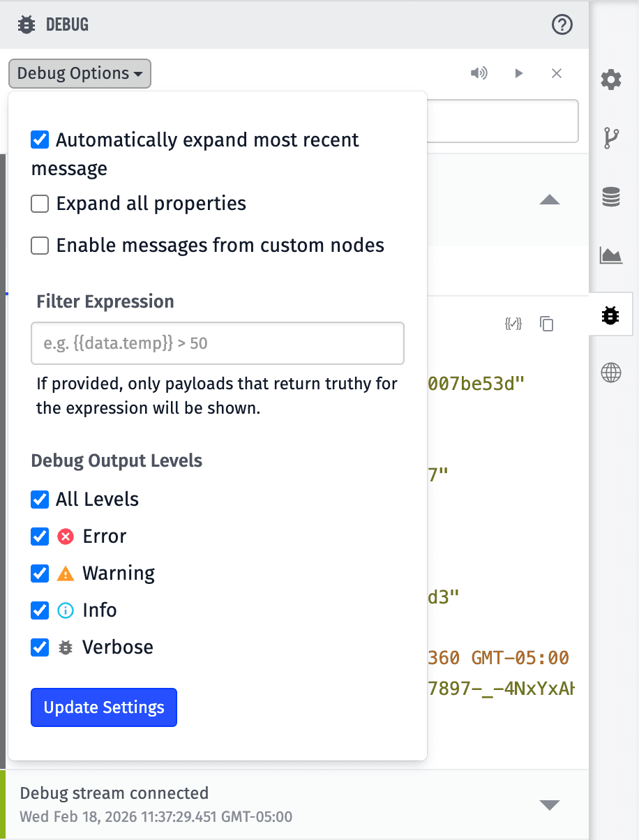The width and height of the screenshot is (639, 840).
Task: Click the Filter Expression input field
Action: 217,343
